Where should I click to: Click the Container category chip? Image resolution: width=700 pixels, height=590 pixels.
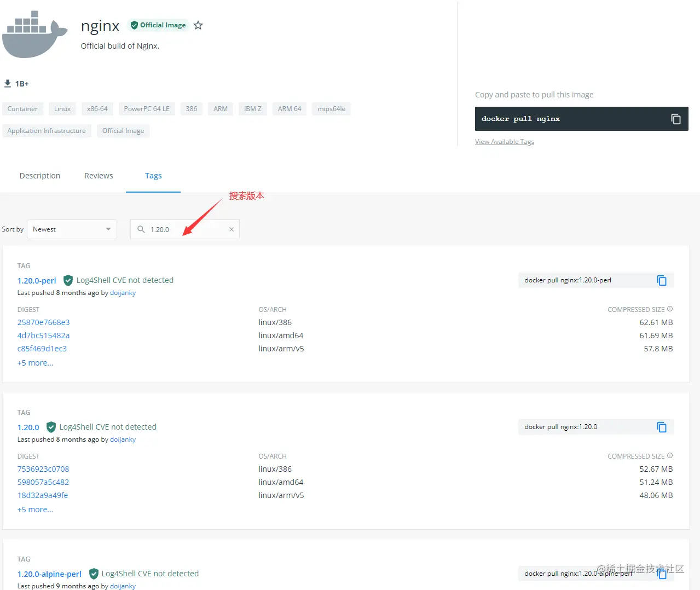22,109
